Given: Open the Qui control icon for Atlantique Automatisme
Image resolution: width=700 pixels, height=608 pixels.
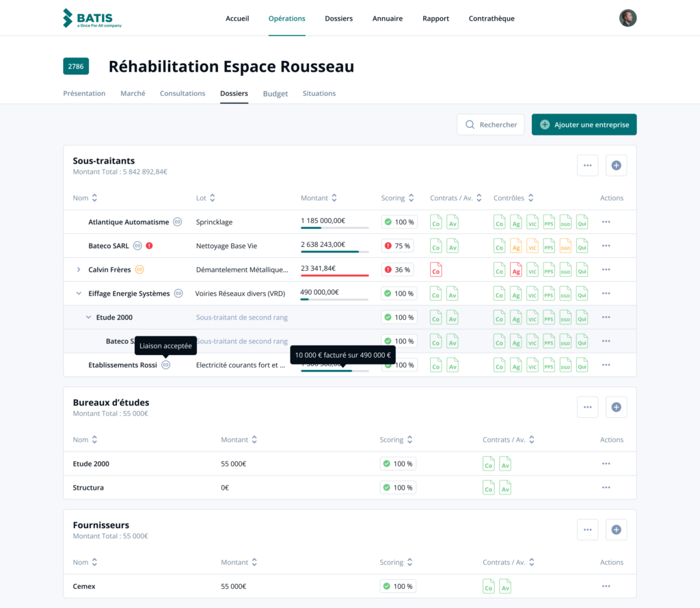Looking at the screenshot, I should 582,222.
